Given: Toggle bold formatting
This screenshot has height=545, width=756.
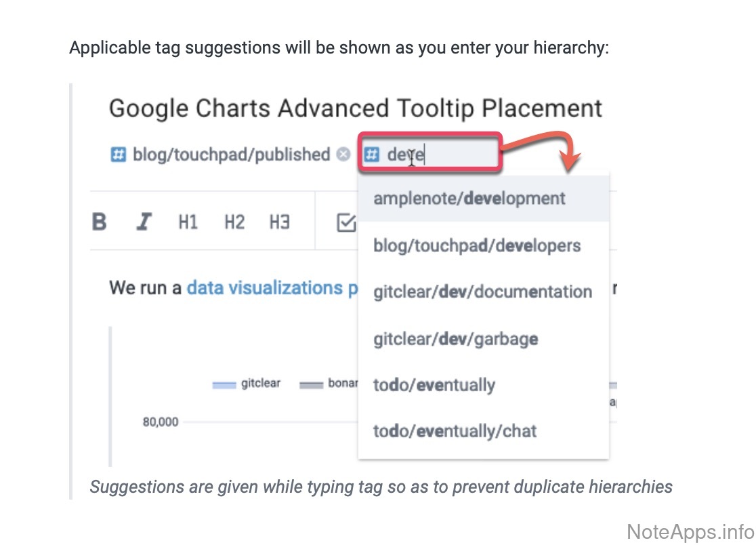Looking at the screenshot, I should 100,222.
